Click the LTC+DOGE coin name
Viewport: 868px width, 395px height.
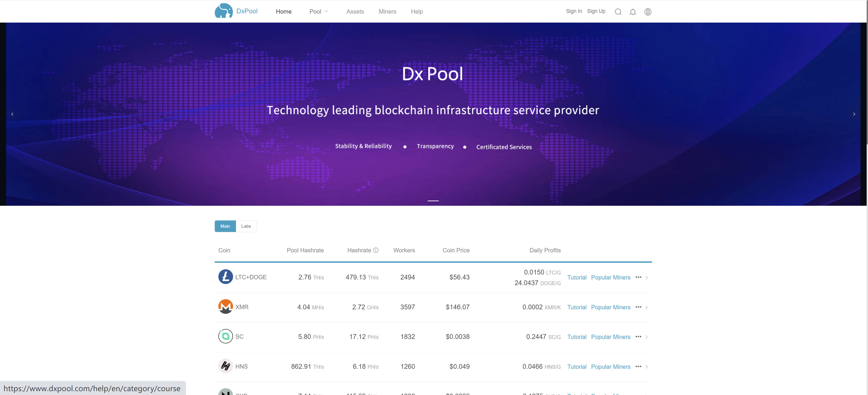pos(251,277)
